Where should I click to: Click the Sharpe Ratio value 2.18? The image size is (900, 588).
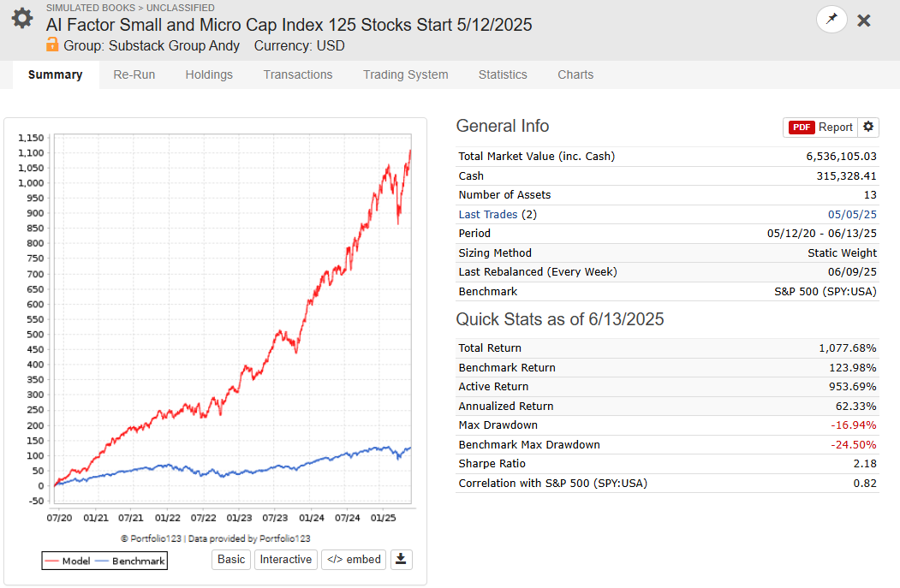(x=865, y=463)
